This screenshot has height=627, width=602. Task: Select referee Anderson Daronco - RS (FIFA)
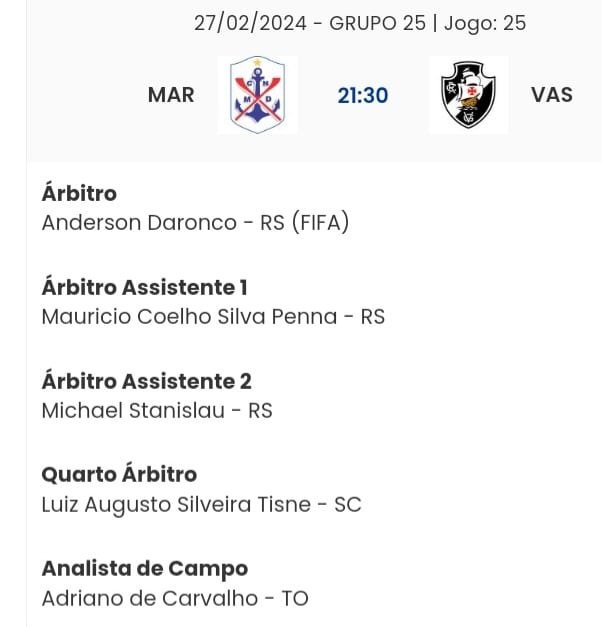pos(195,222)
